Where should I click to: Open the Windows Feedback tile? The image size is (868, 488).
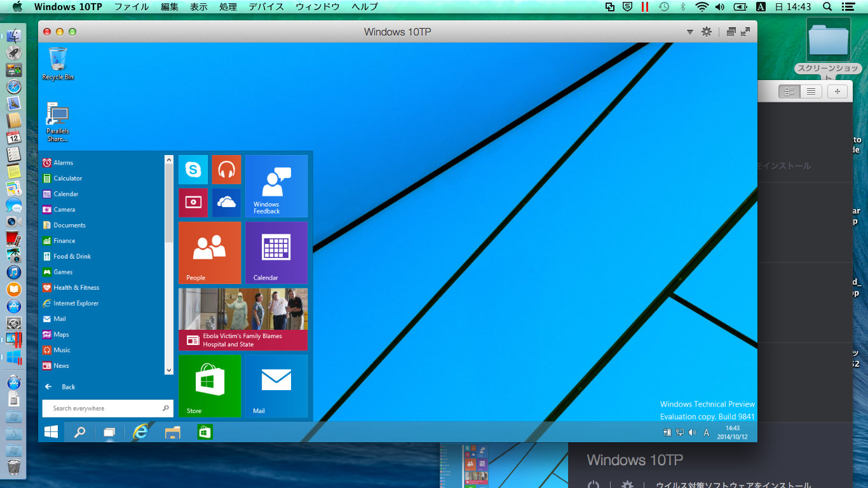pos(276,186)
